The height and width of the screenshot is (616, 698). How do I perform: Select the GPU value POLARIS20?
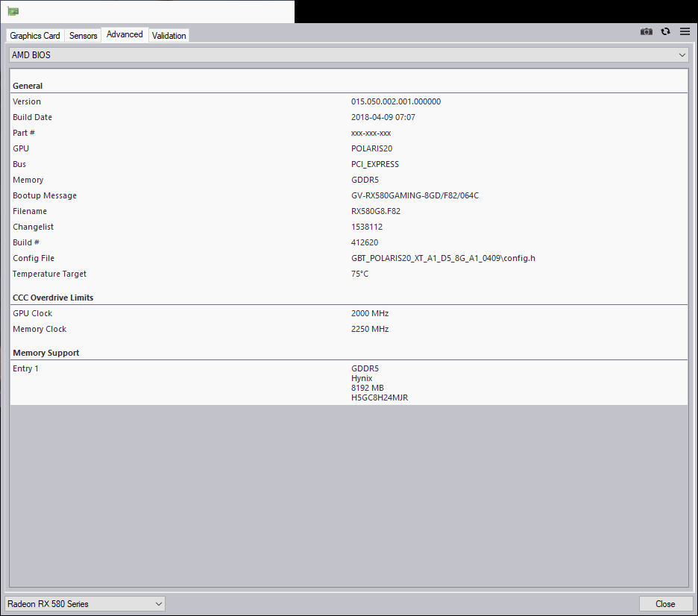(371, 148)
